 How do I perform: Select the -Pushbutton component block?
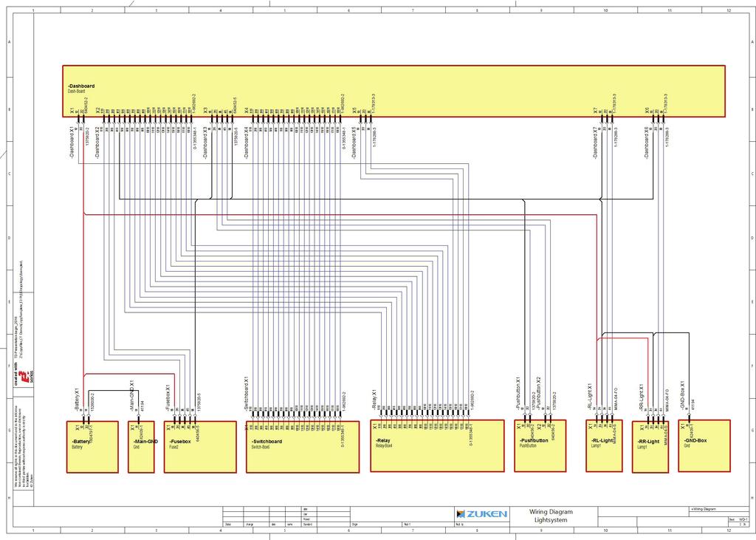click(x=540, y=446)
